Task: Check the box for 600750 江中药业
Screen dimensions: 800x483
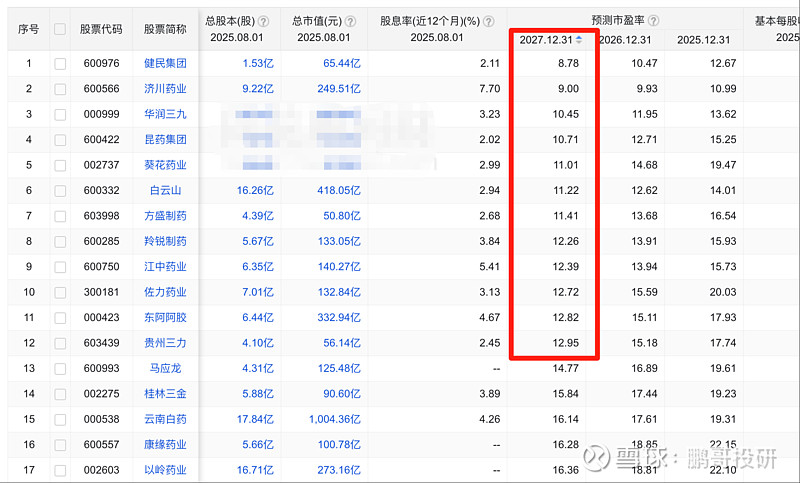Action: point(60,267)
